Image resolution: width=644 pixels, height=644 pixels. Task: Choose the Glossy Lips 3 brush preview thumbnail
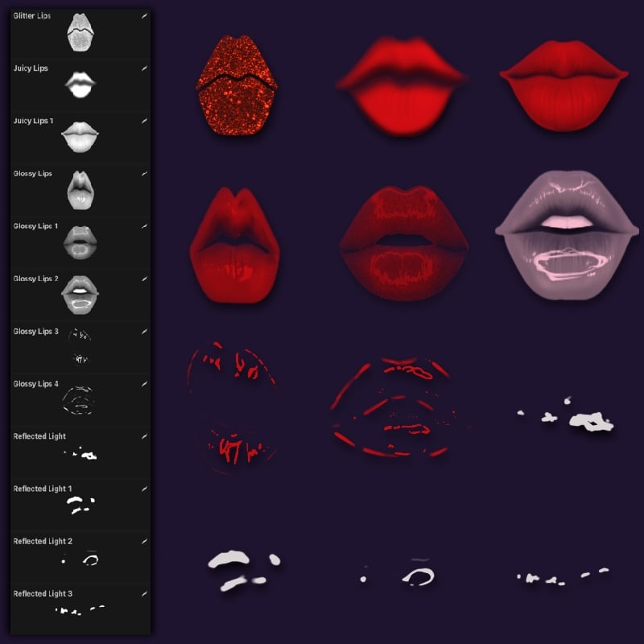coord(80,347)
